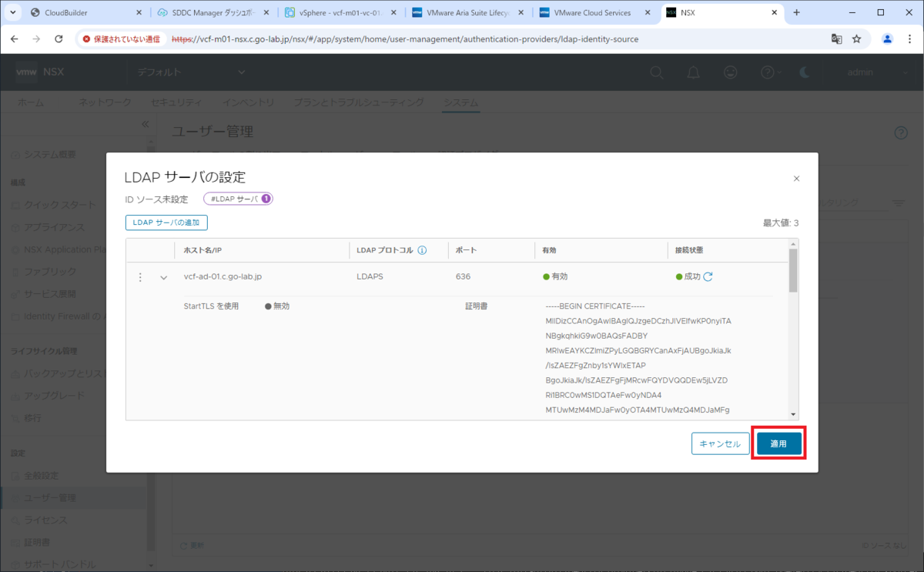Click the browser address bar URL
The image size is (924, 572).
coord(404,38)
